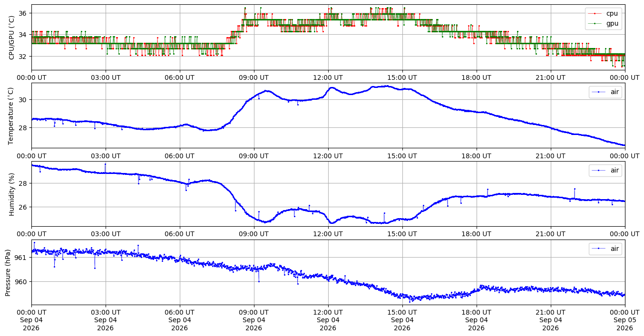Click the 12:00 UT Sep 04 bottom tick label

328,320
